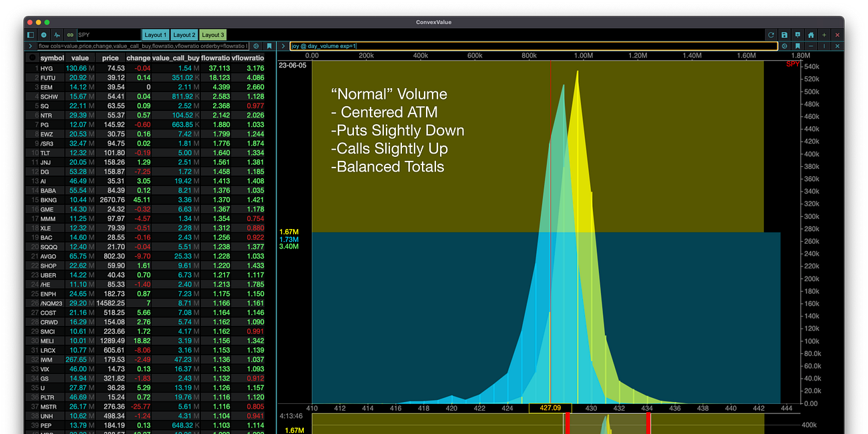
Task: Refresh the layout with the refresh icon
Action: [x=771, y=35]
